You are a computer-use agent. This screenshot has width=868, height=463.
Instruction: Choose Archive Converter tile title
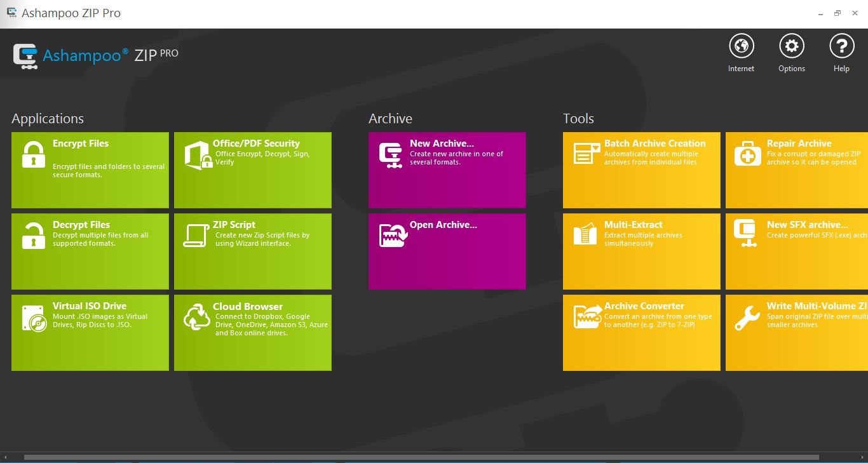[x=644, y=306]
